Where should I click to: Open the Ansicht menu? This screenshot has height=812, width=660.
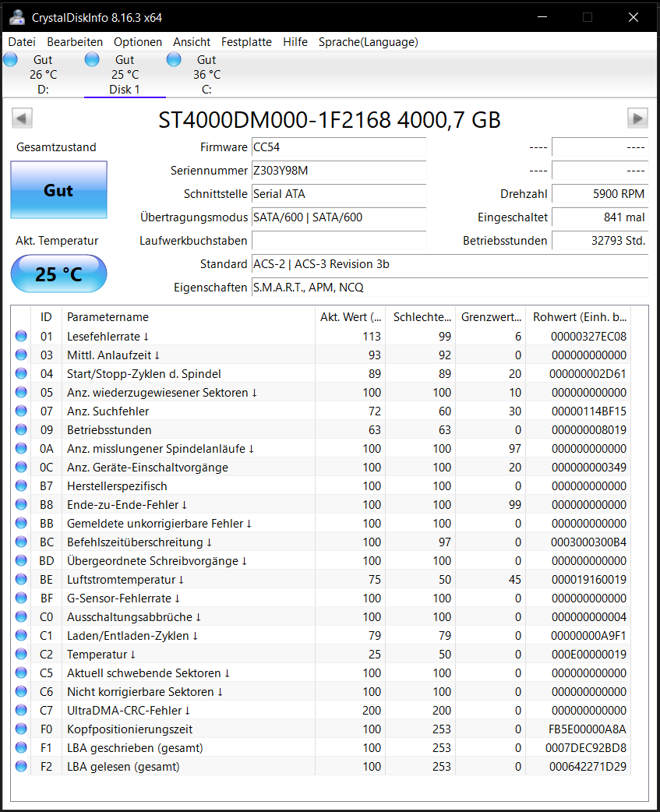point(192,42)
